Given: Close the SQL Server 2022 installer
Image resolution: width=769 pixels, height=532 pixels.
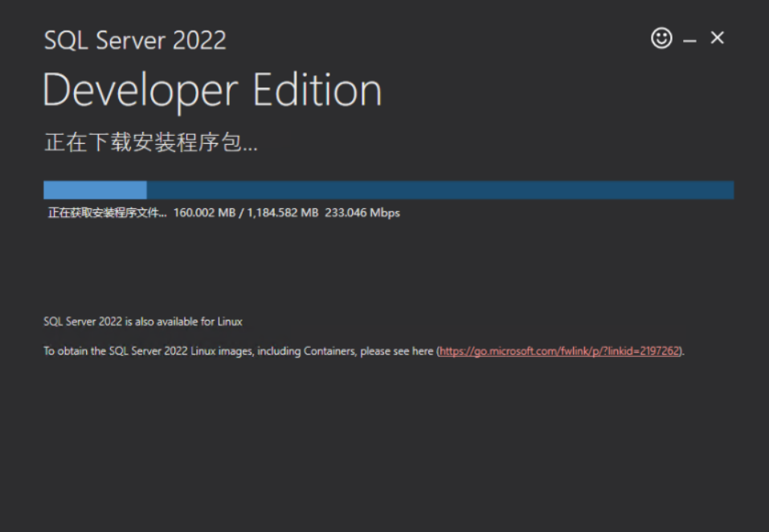Looking at the screenshot, I should [x=717, y=38].
